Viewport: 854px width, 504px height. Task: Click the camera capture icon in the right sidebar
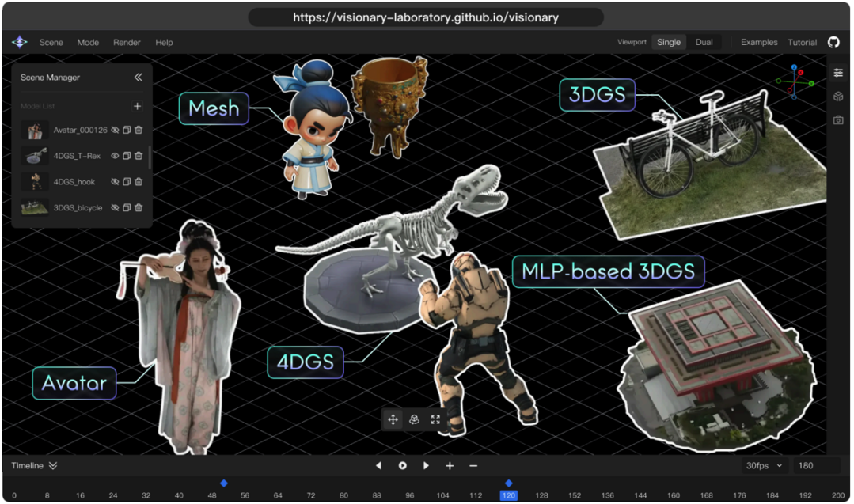click(837, 119)
